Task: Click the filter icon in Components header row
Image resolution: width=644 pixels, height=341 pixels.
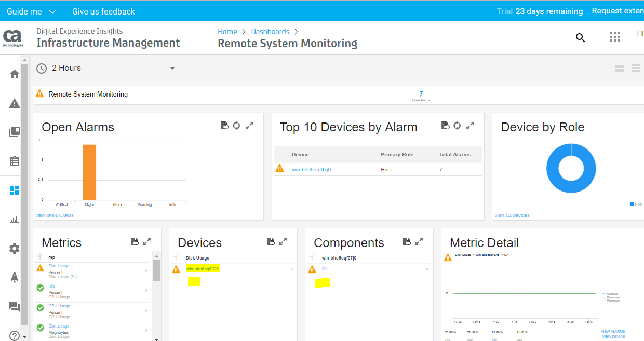Action: tap(312, 257)
